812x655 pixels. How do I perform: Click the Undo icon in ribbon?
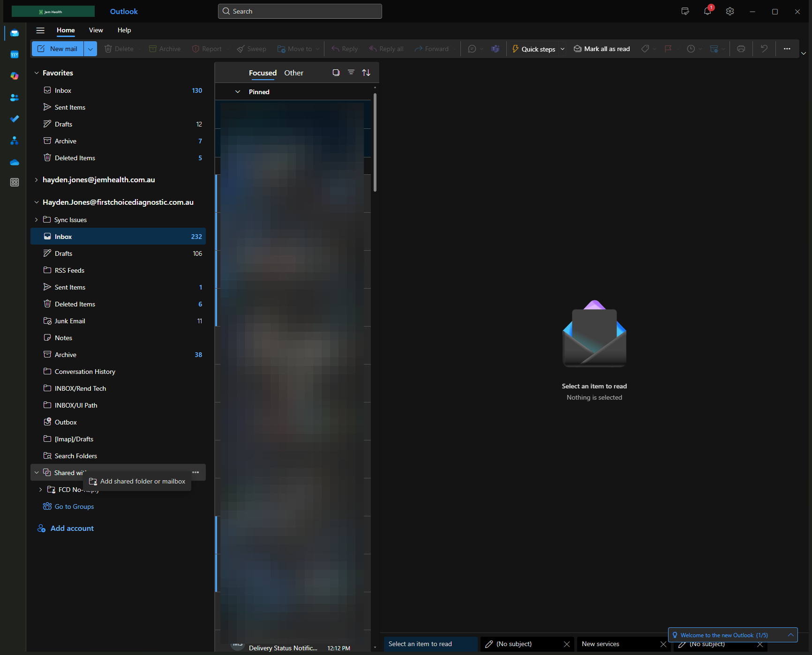pos(764,49)
